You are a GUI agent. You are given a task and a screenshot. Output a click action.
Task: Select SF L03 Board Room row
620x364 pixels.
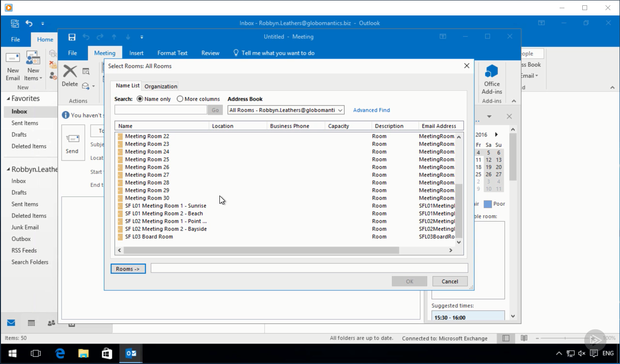[285, 237]
